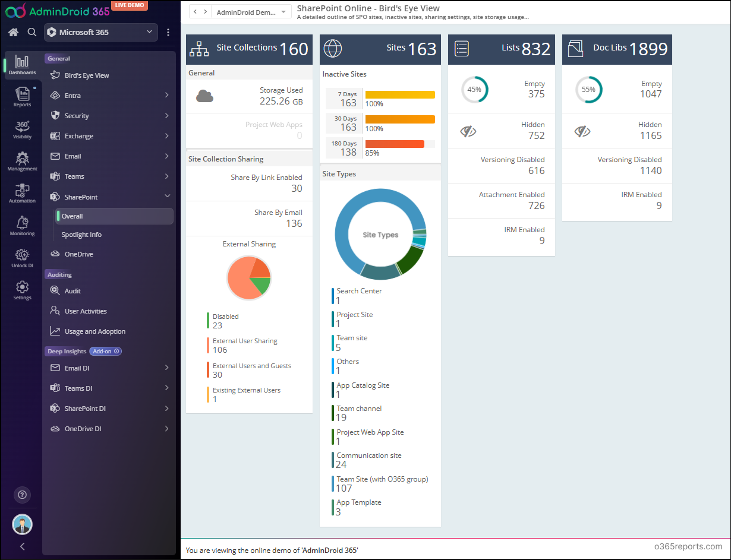Click the Site Collections hierarchy icon

199,49
